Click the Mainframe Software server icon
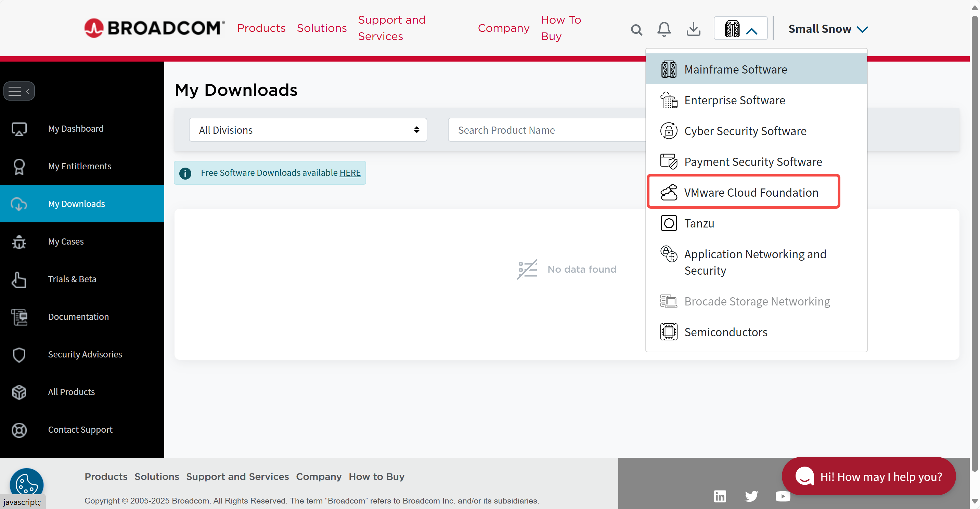 (x=668, y=69)
